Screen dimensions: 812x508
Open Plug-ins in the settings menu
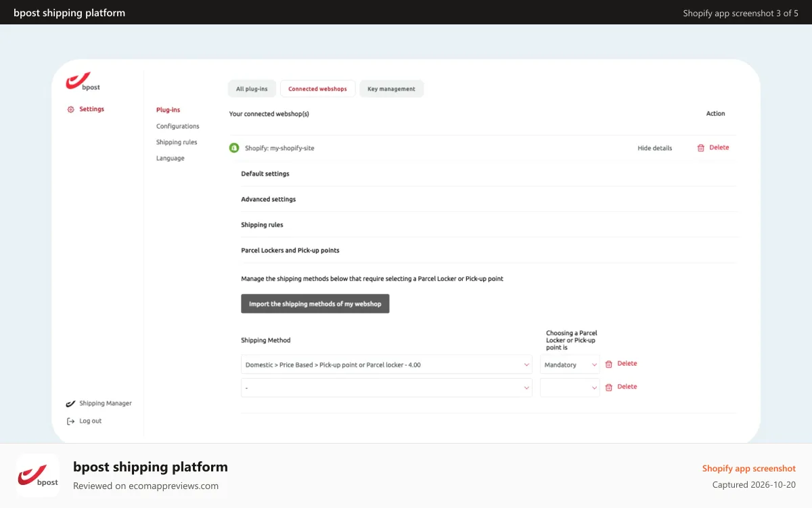pyautogui.click(x=168, y=110)
